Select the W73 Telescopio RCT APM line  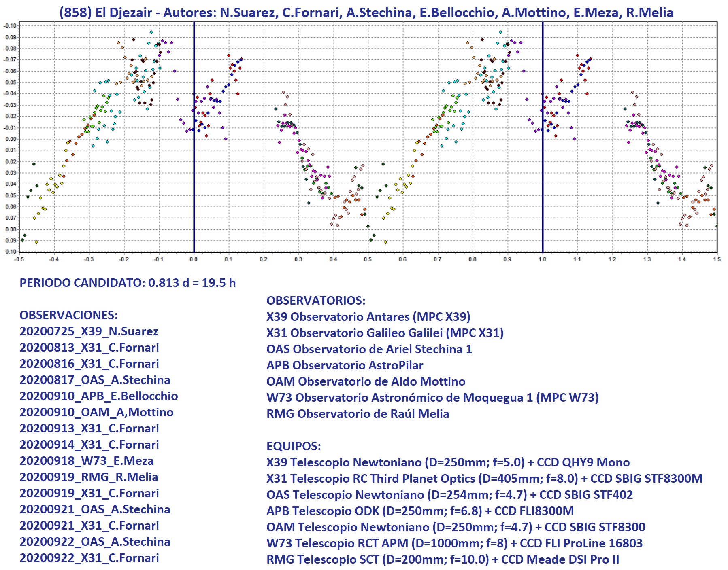click(x=454, y=543)
